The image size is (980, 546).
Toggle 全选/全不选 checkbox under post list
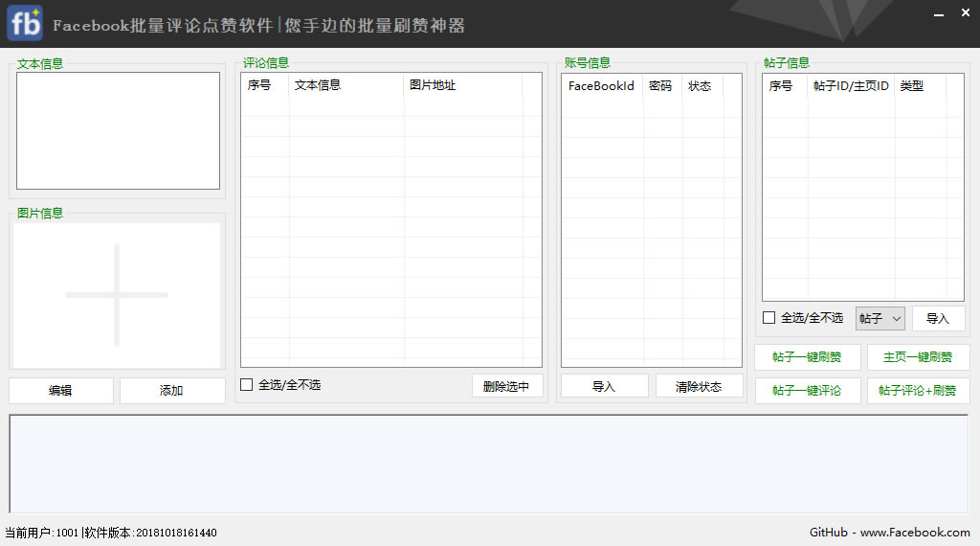point(769,318)
